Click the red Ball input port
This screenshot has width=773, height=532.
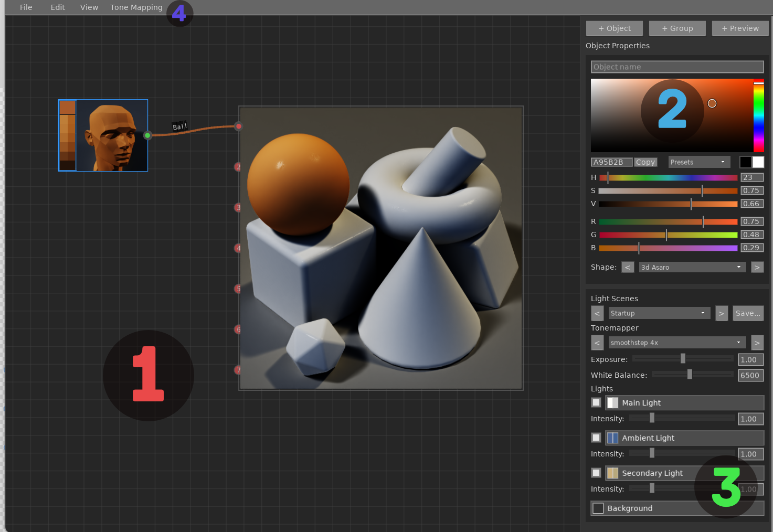239,126
